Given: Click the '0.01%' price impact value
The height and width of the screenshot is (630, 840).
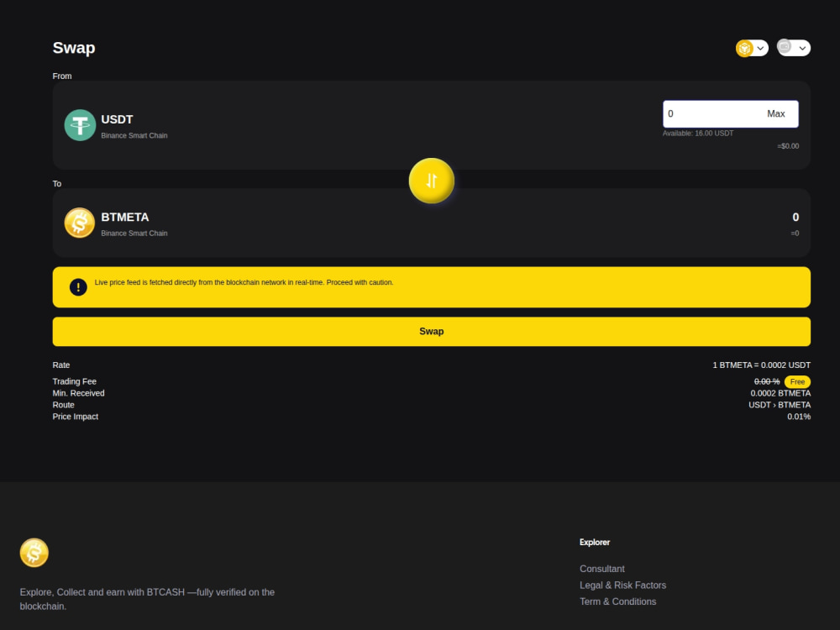Looking at the screenshot, I should (x=799, y=417).
